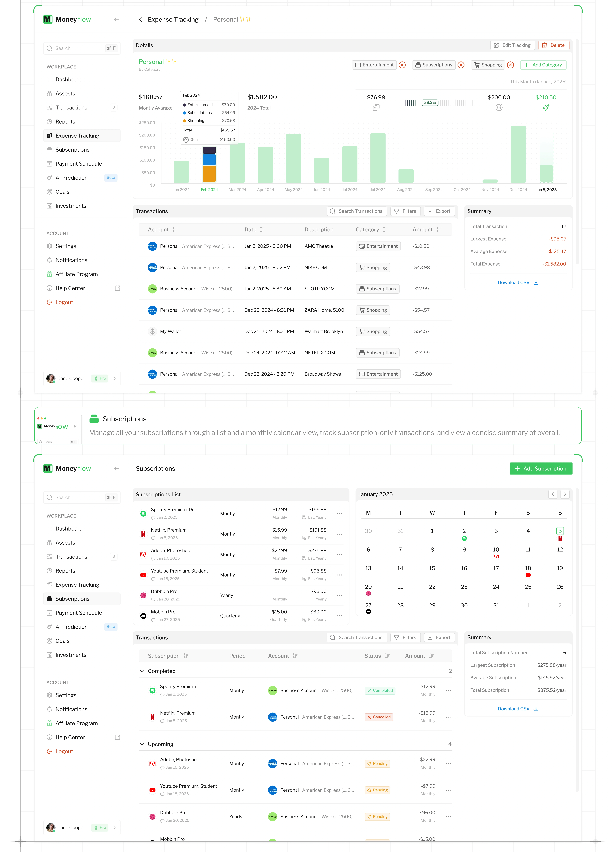Open external Help Center link icon in upper sidebar

118,288
